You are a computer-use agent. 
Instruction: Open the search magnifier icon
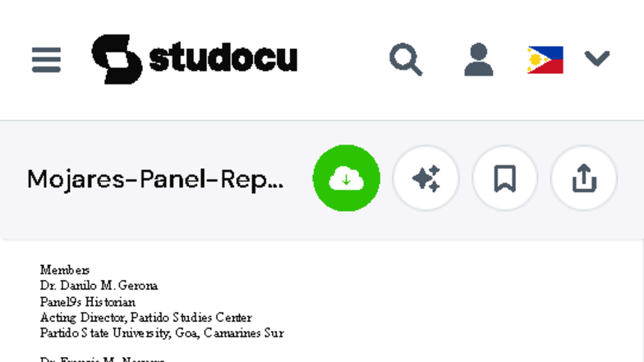406,59
